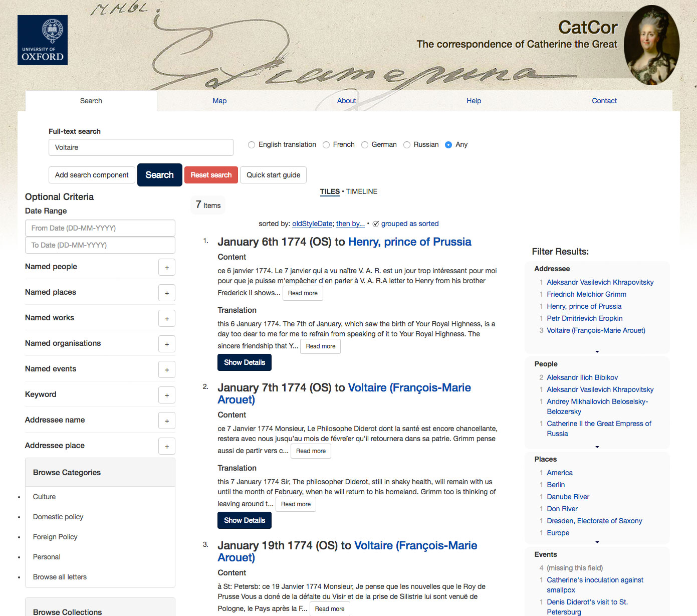Show Details for January 6th 1774 letter
The height and width of the screenshot is (616, 697).
point(245,362)
